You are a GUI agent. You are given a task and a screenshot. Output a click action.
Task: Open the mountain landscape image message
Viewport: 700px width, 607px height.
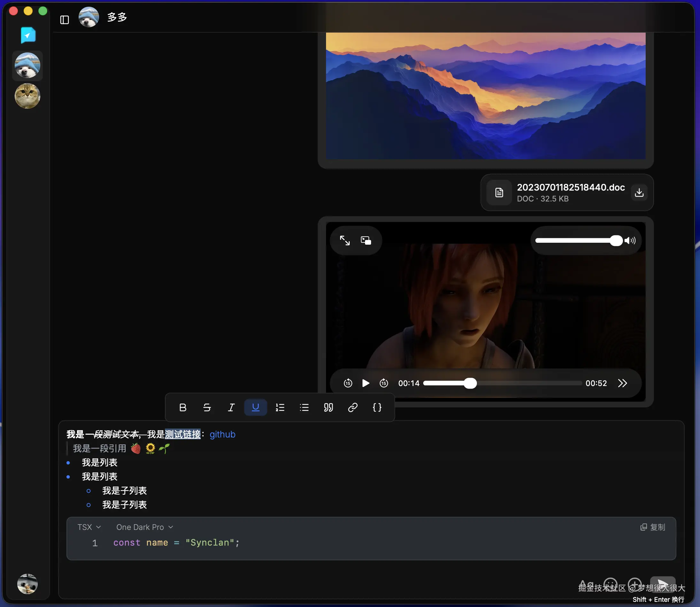point(486,96)
